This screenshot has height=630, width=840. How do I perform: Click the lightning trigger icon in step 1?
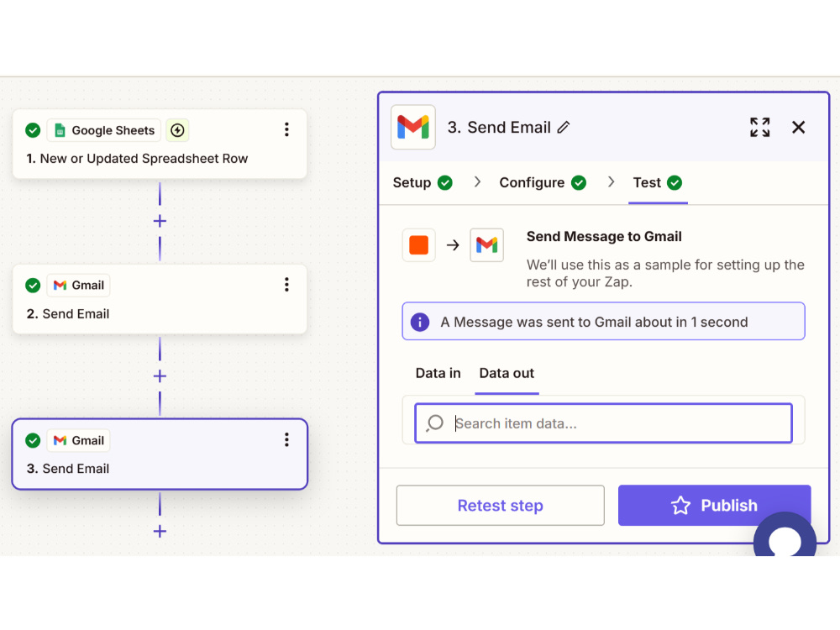click(x=177, y=130)
